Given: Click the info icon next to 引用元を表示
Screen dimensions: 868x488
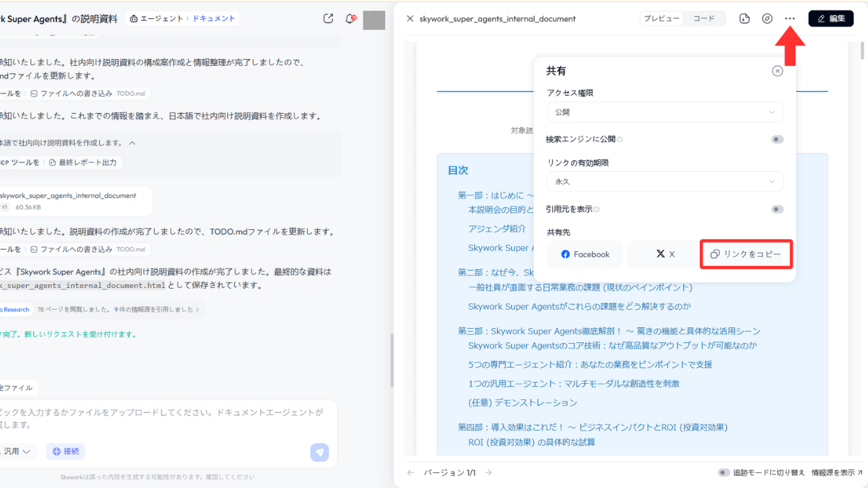Looking at the screenshot, I should click(x=596, y=209).
